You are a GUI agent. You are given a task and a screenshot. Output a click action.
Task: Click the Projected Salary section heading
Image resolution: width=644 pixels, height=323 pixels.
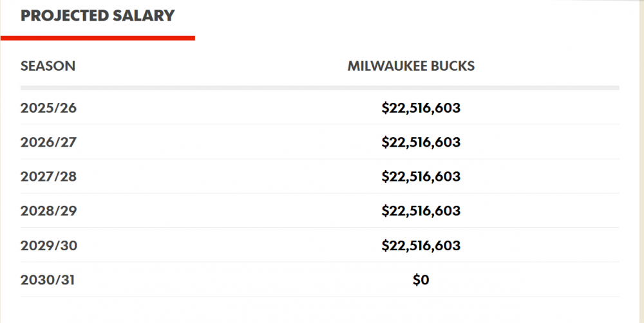97,16
